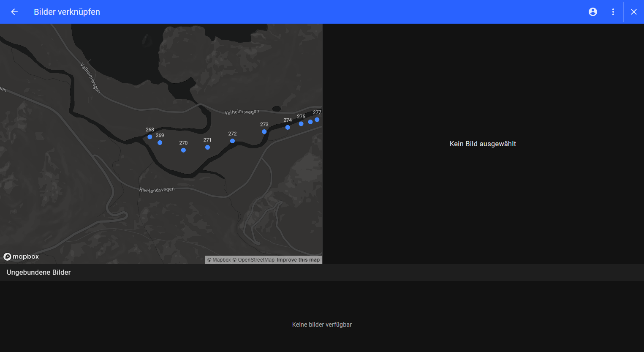644x352 pixels.
Task: Choose the blue marker labeled 271
Action: (x=207, y=147)
